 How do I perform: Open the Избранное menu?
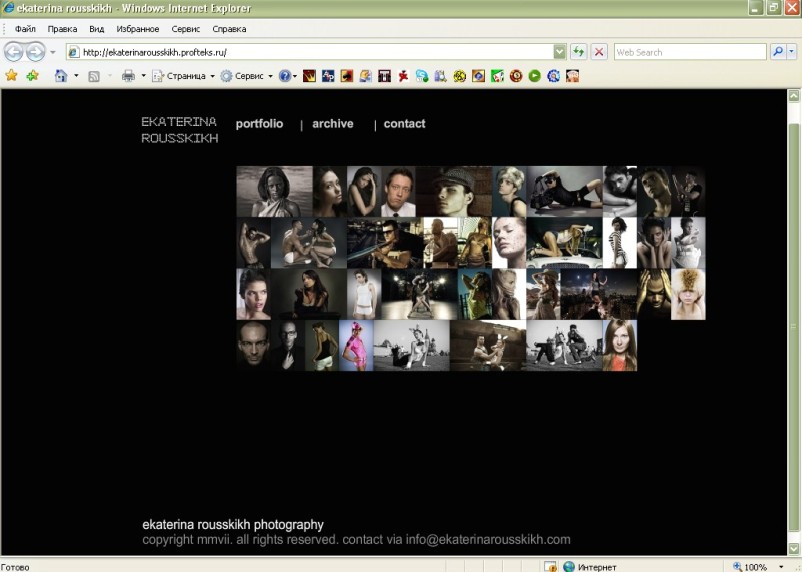(137, 29)
